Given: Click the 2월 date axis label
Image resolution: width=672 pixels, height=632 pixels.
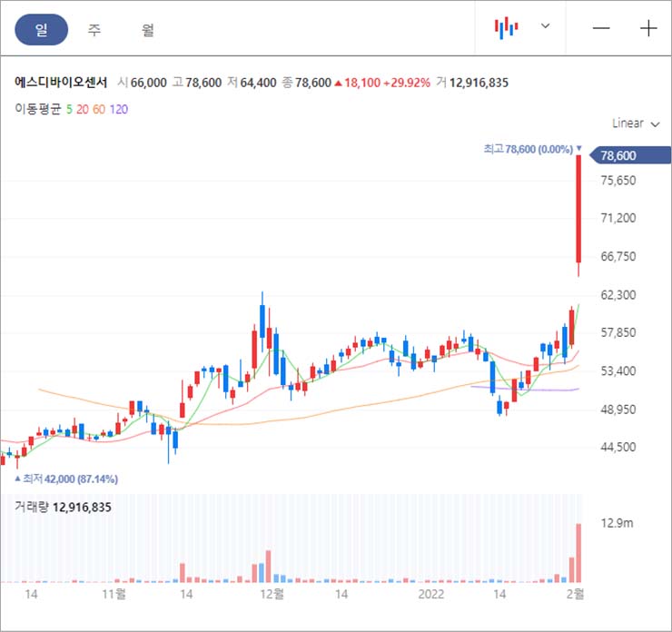Looking at the screenshot, I should pos(575,594).
